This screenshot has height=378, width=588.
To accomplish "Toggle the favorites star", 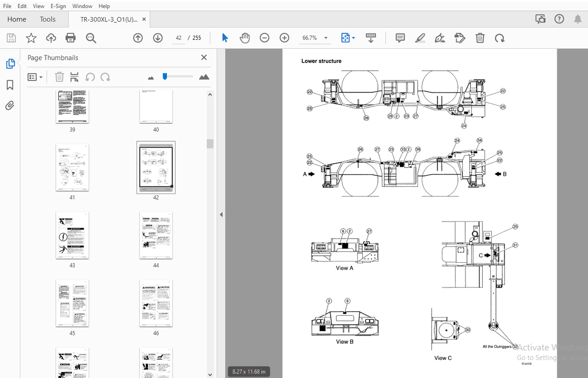I will pos(31,37).
